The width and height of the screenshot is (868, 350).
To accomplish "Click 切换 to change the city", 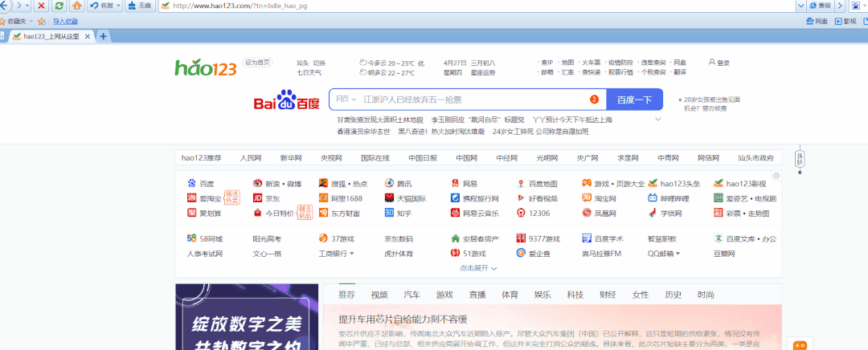I will click(319, 63).
